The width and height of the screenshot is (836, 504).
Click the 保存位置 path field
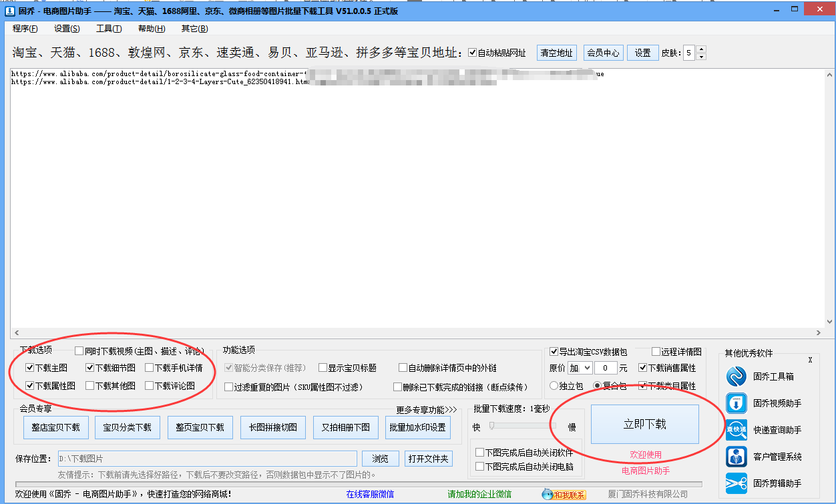tap(208, 459)
